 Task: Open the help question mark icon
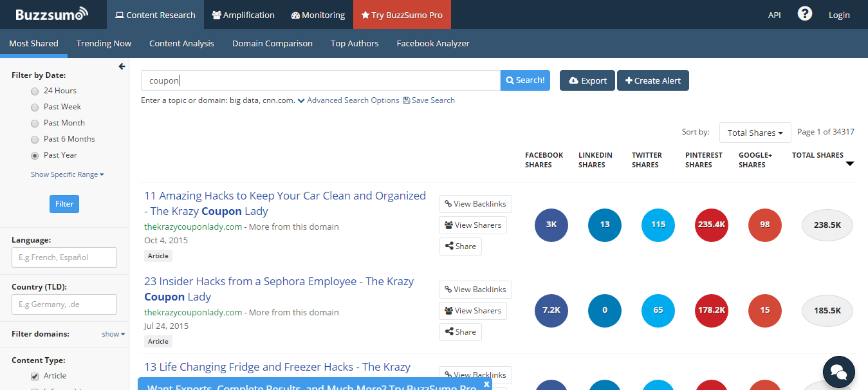804,14
